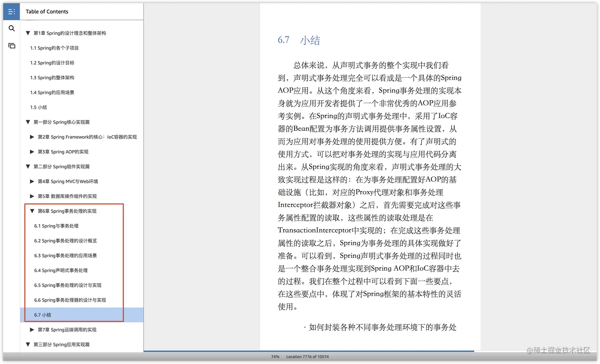600x364 pixels.
Task: Expand 第7章 Spring远端调用的实现
Action: tap(32, 330)
